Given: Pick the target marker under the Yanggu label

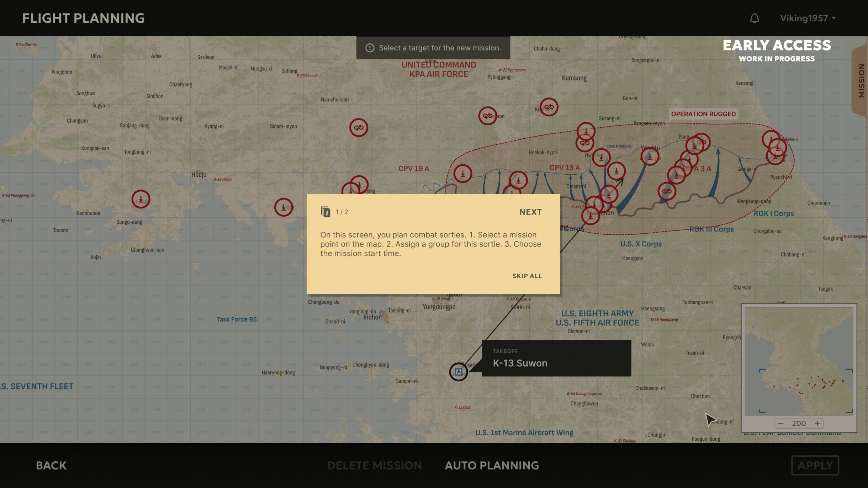Looking at the screenshot, I should [x=650, y=156].
